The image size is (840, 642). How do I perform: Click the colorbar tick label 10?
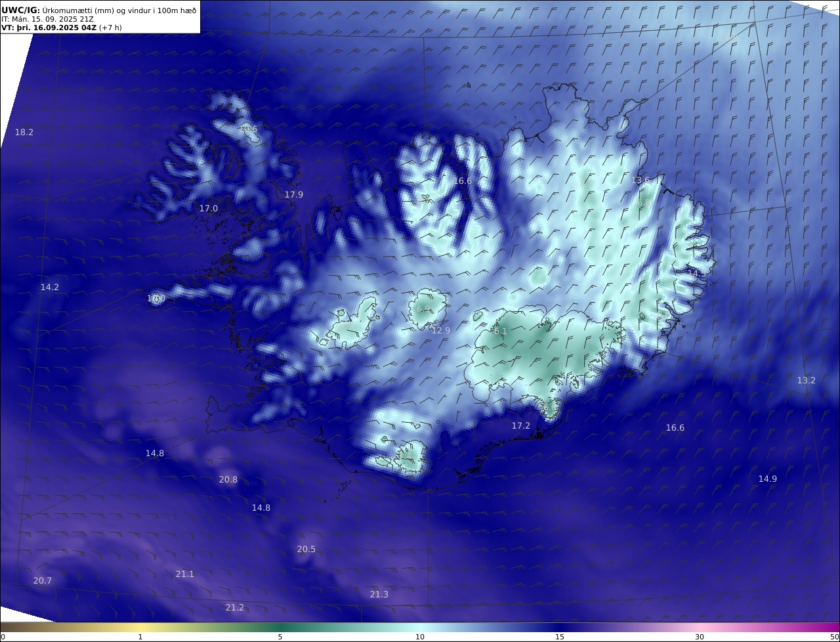point(420,637)
